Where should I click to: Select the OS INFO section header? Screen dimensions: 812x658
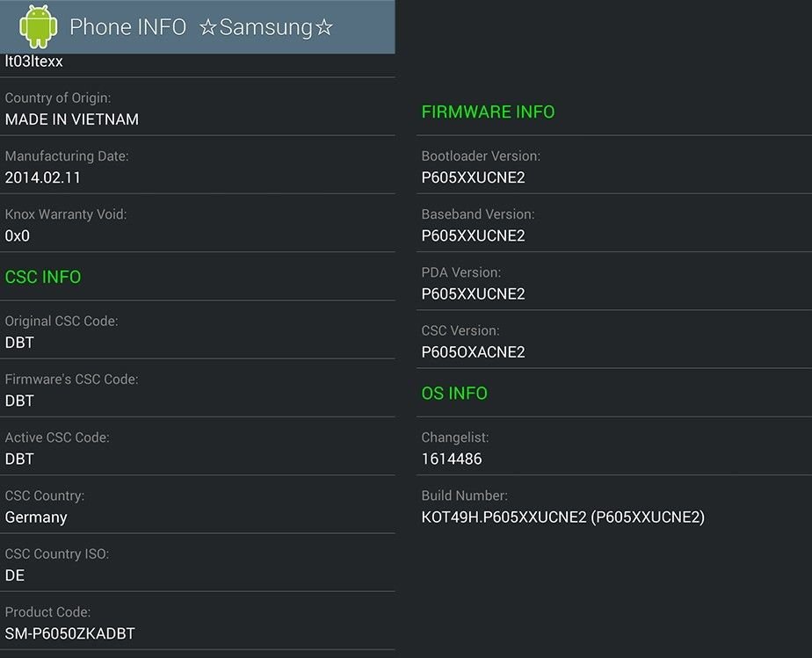pos(454,394)
